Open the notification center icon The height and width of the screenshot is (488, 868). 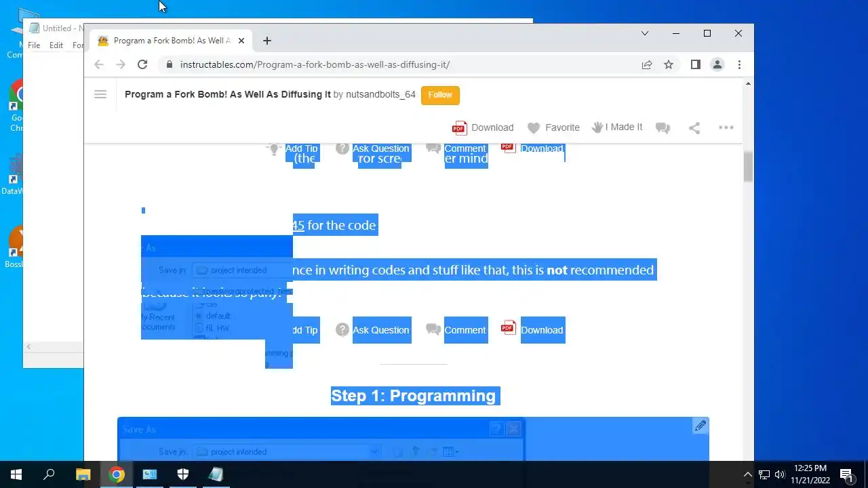[846, 474]
